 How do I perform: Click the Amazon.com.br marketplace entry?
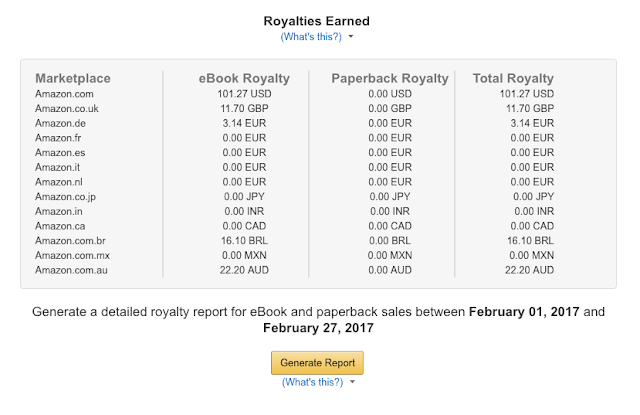click(73, 240)
